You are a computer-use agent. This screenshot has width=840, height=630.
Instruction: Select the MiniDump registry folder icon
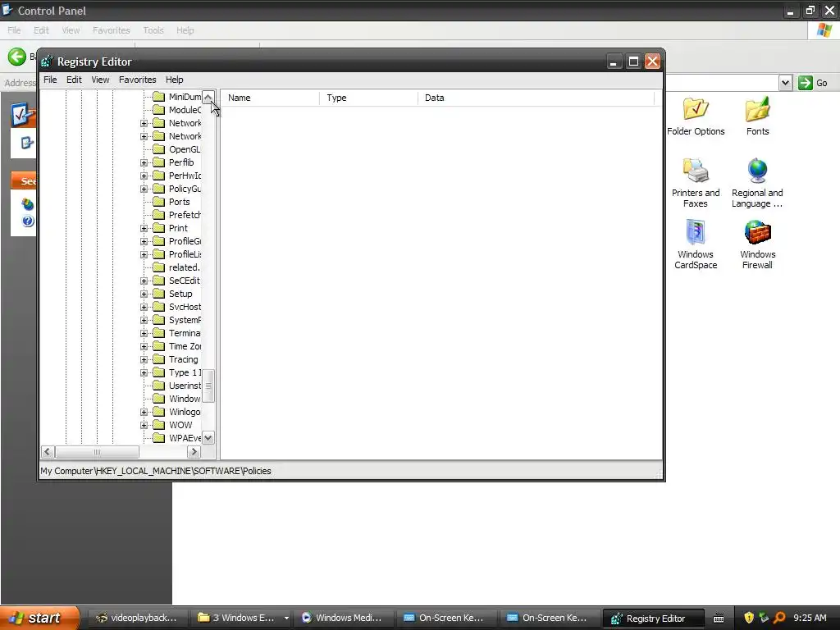[x=158, y=97]
